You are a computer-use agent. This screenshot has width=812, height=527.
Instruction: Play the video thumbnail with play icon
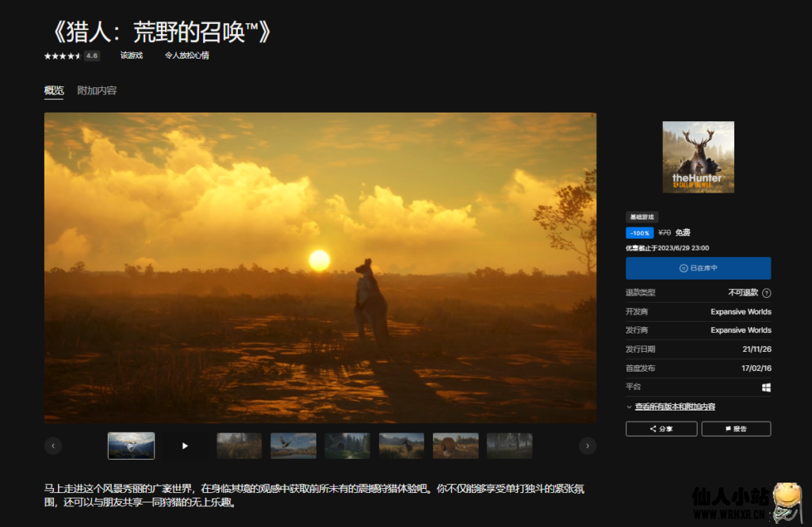(185, 445)
